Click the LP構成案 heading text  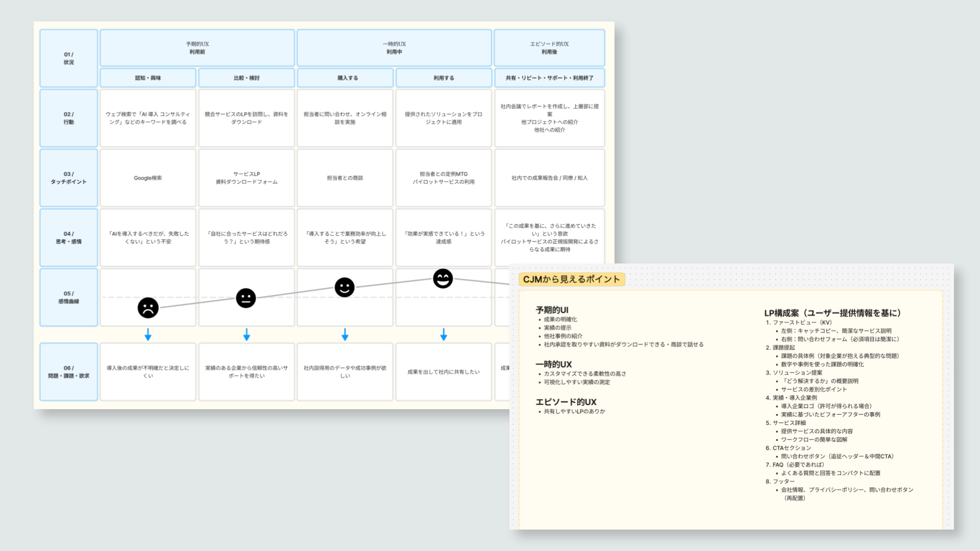(x=832, y=313)
